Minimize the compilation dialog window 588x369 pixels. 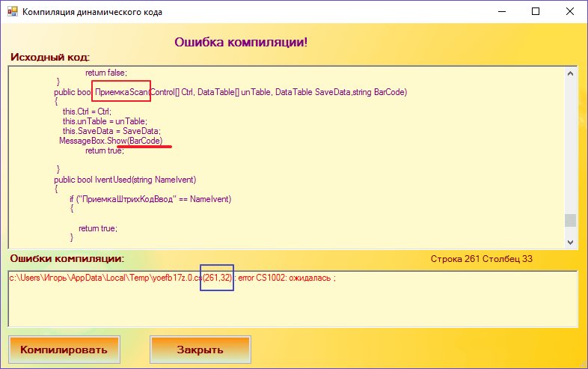(501, 12)
